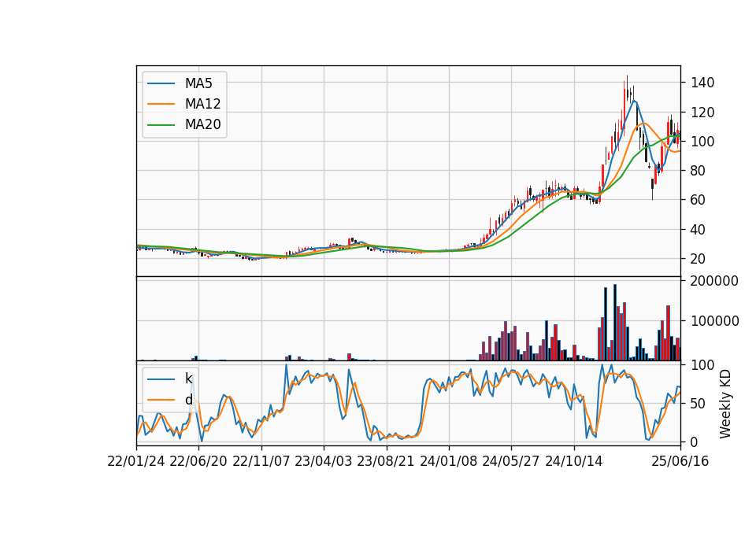
Task: Click the 40 price axis label
Action: click(x=698, y=229)
